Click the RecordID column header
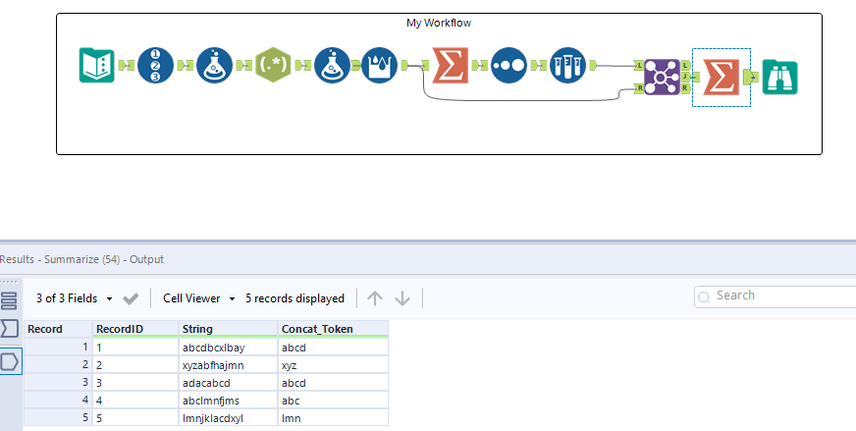 tap(135, 329)
